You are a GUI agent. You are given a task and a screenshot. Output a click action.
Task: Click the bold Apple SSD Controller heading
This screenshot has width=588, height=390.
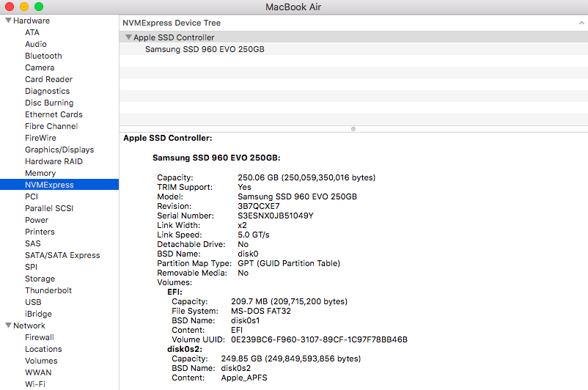pyautogui.click(x=168, y=138)
